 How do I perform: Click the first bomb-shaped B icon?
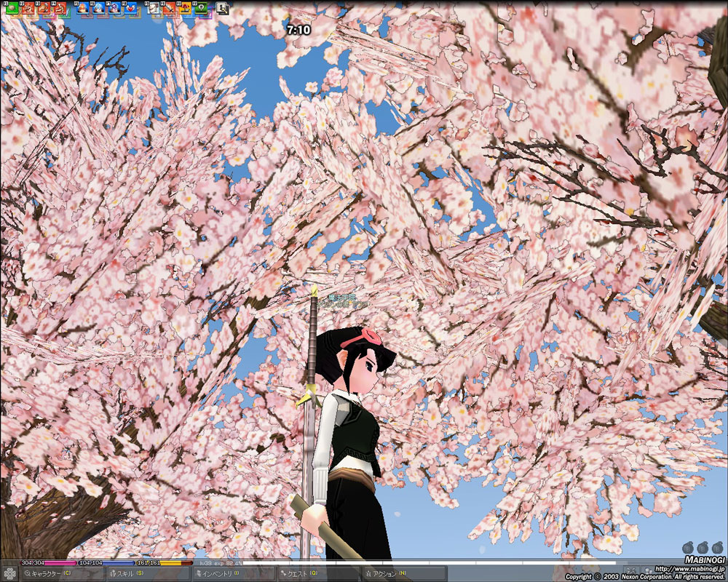pyautogui.click(x=688, y=548)
